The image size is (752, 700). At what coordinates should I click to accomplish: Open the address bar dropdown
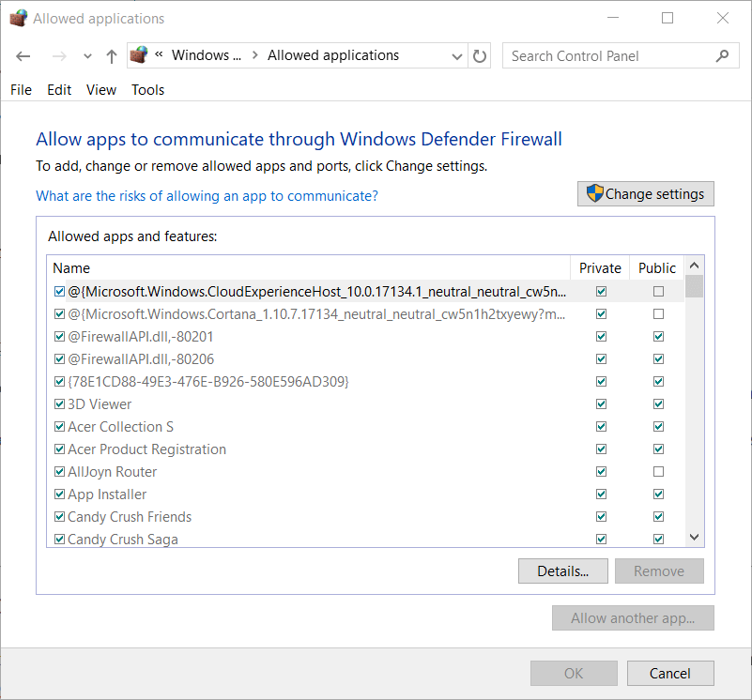(456, 55)
